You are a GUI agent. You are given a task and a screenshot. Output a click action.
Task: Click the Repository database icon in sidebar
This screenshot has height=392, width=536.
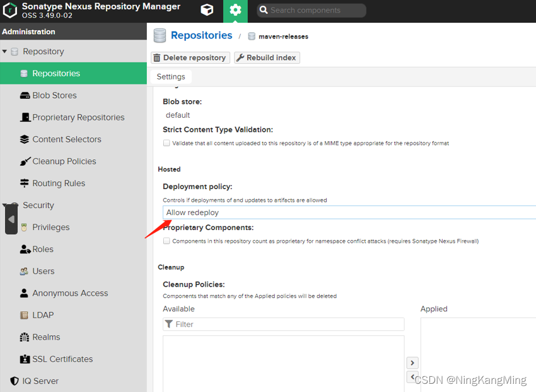(15, 52)
